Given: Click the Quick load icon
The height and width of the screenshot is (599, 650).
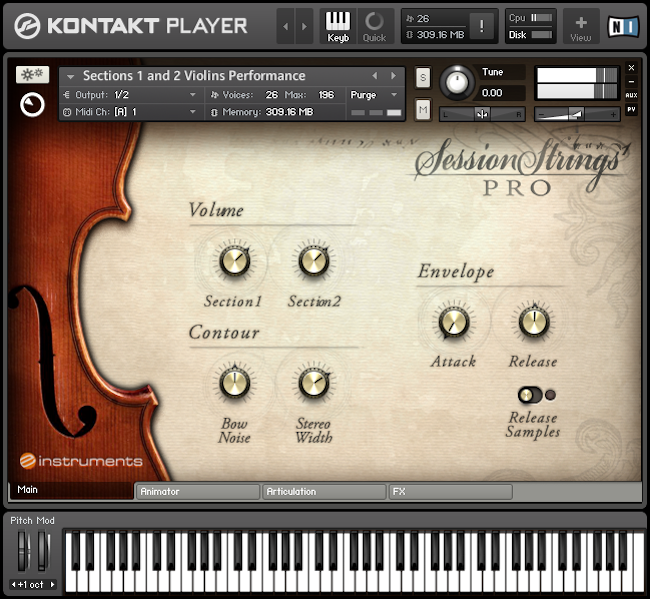Looking at the screenshot, I should tap(374, 26).
